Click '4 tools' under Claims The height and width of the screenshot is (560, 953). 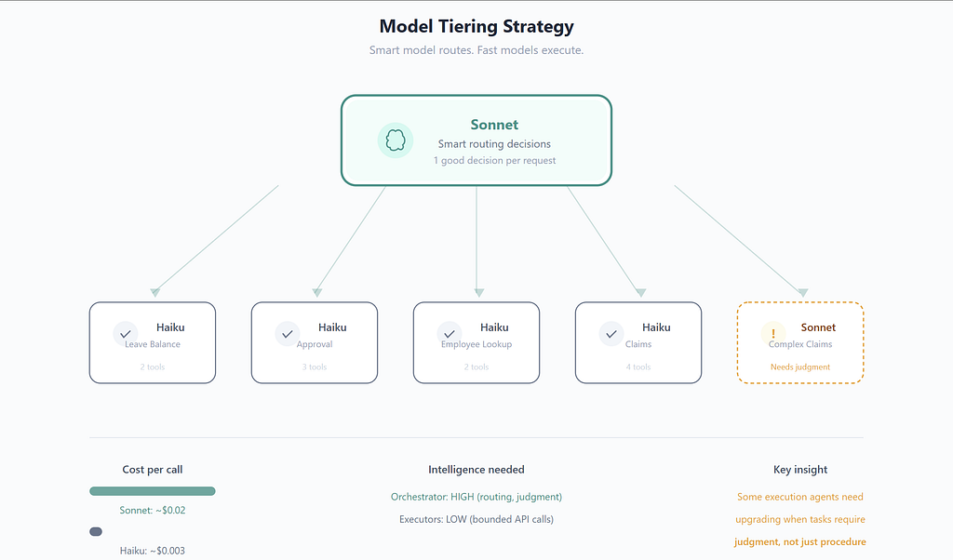[638, 367]
